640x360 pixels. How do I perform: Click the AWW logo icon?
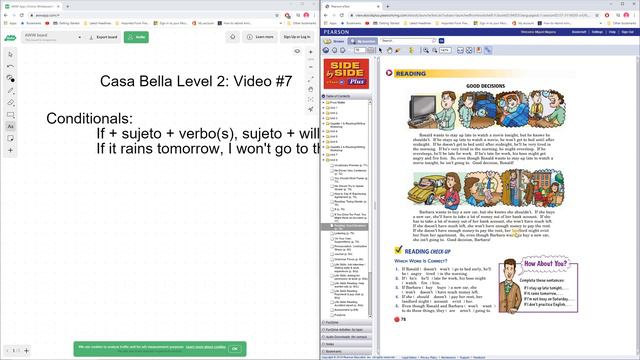tap(10, 38)
